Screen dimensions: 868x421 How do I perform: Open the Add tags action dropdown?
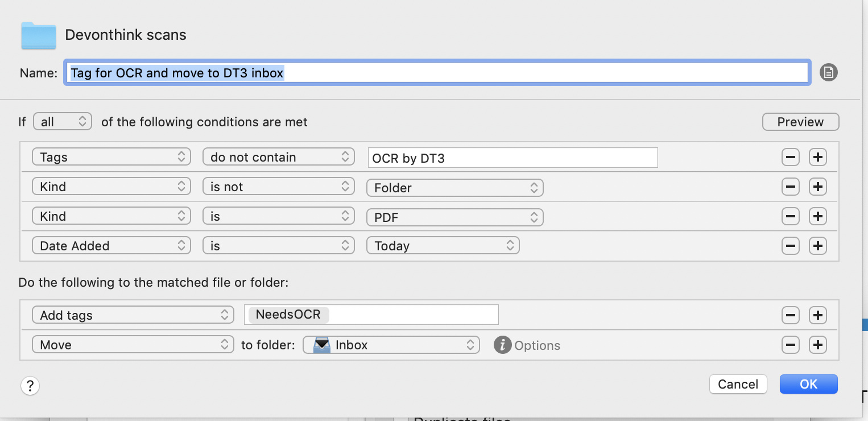click(133, 315)
